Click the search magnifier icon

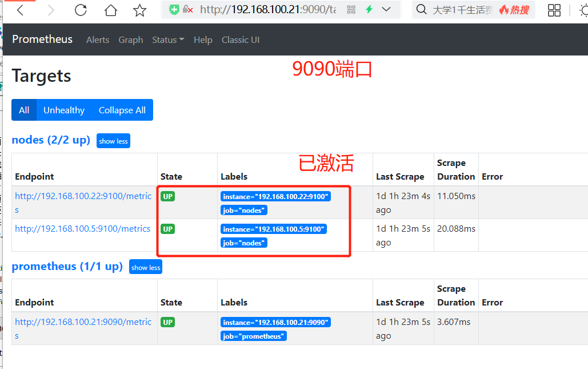[x=422, y=9]
